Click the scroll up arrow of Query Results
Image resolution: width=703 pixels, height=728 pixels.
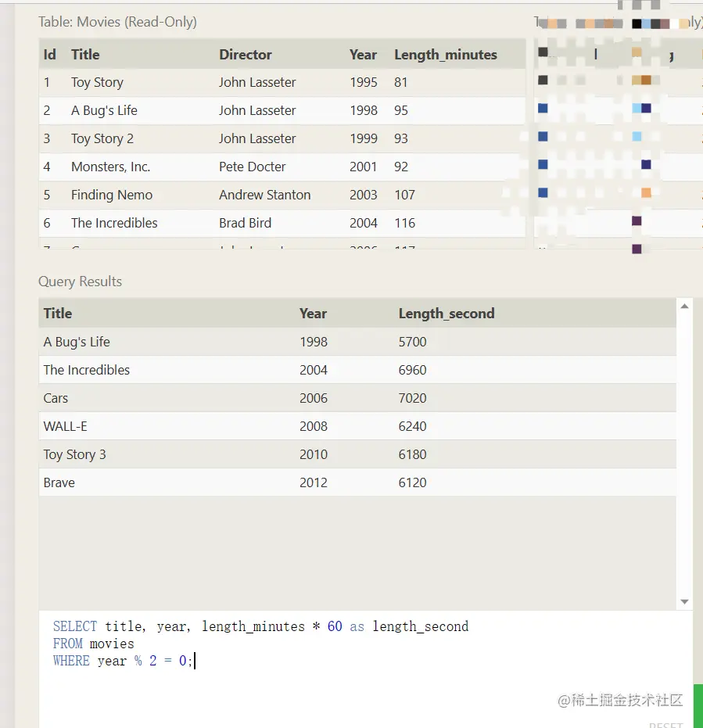(684, 307)
